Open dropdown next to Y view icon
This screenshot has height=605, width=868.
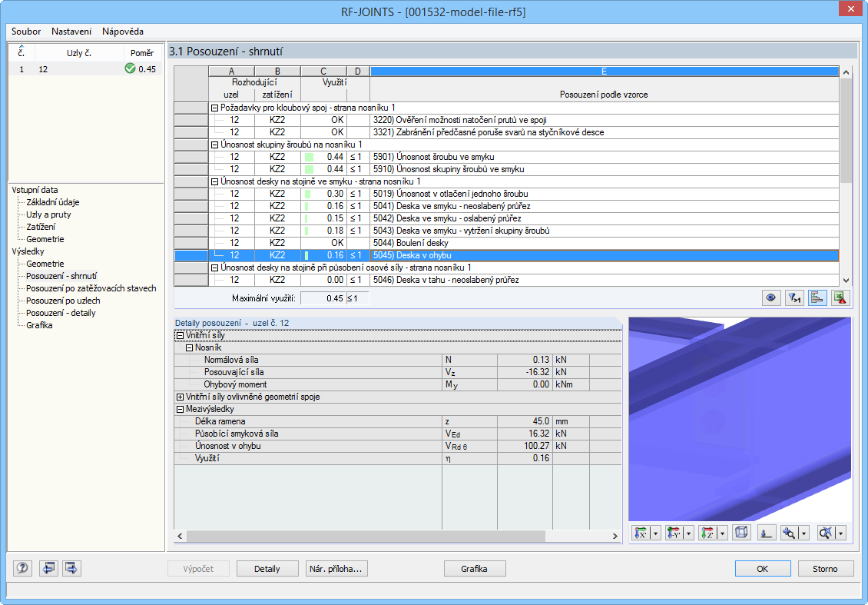[689, 534]
